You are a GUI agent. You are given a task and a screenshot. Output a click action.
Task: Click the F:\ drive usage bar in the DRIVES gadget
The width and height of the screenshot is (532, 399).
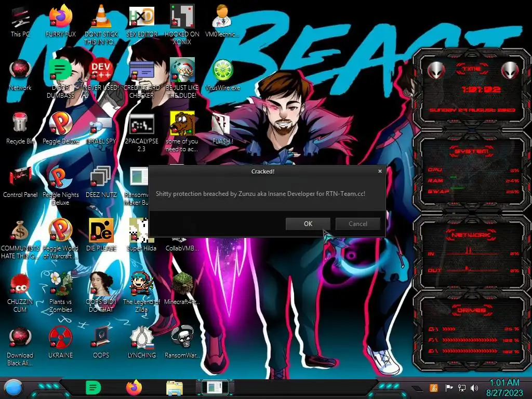[x=470, y=340]
